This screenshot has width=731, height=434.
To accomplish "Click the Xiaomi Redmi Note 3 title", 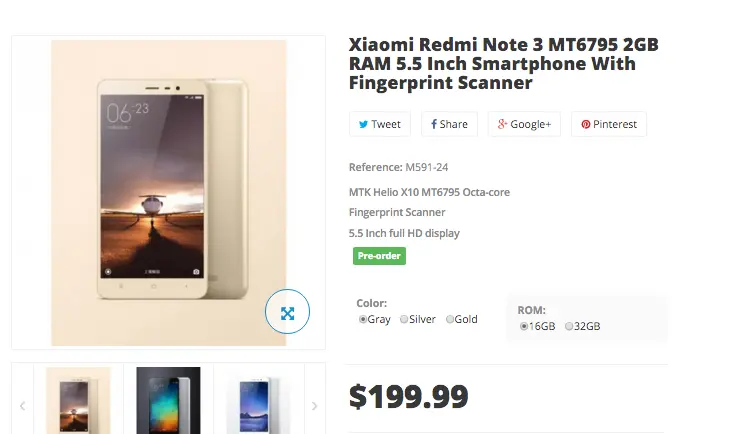I will [503, 63].
